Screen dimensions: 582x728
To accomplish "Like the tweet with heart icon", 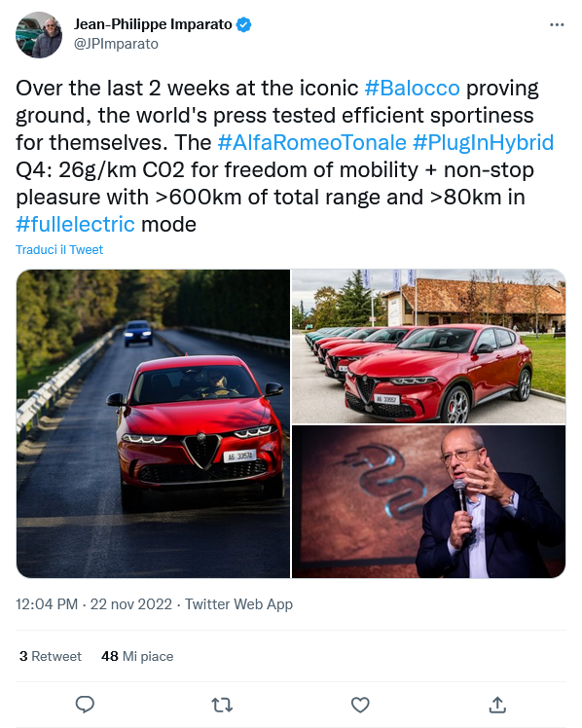I will coord(360,706).
